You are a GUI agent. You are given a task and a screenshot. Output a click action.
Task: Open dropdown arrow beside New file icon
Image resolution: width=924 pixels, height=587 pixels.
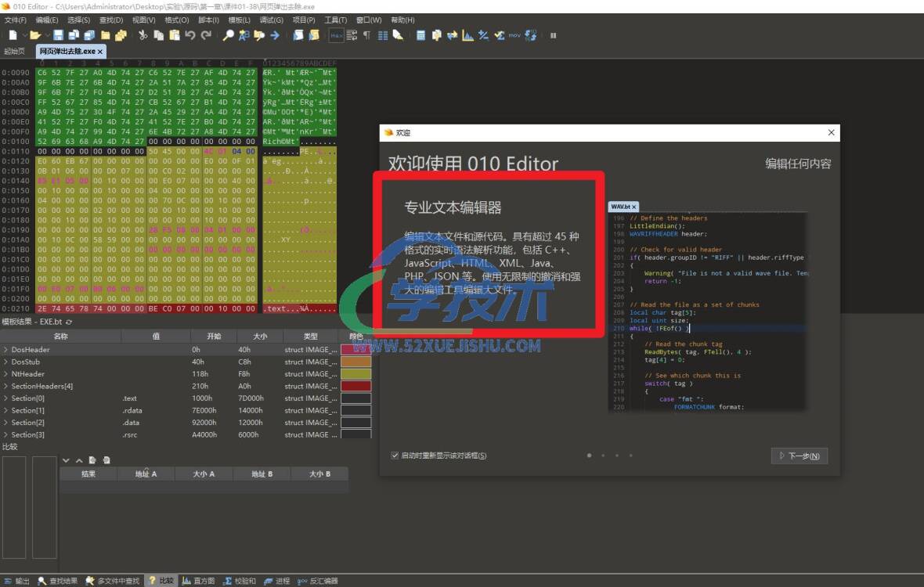coord(24,35)
